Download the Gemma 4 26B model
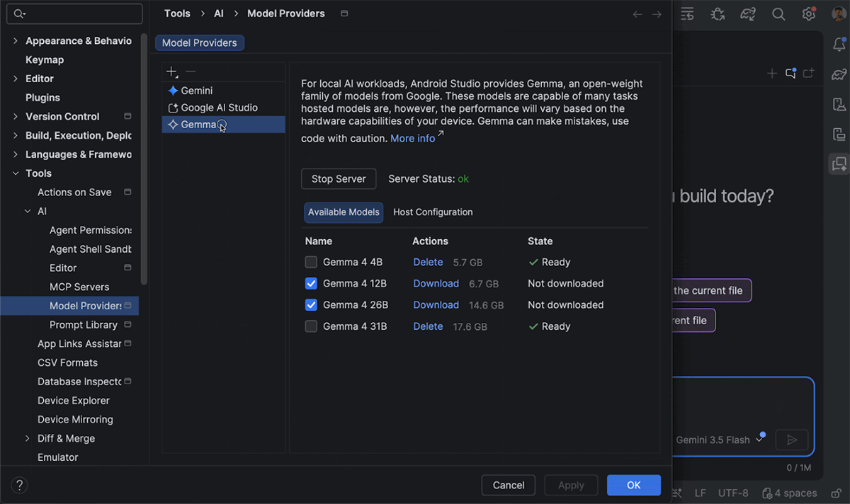This screenshot has height=504, width=850. click(436, 305)
